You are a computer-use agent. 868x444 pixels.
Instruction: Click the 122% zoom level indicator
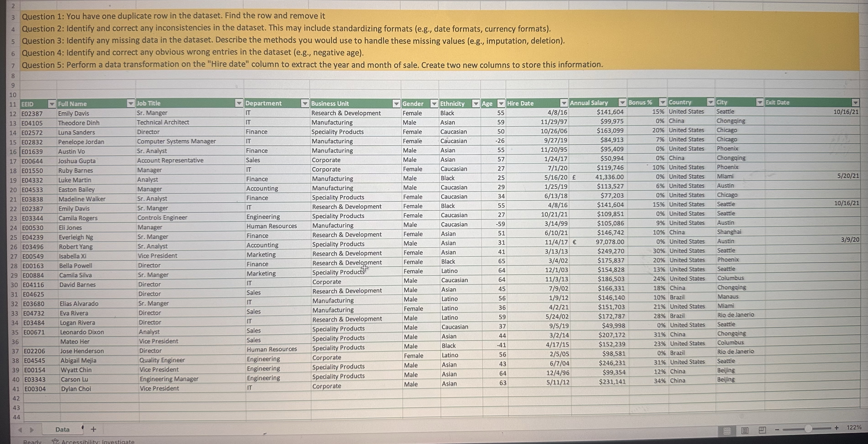coord(854,427)
